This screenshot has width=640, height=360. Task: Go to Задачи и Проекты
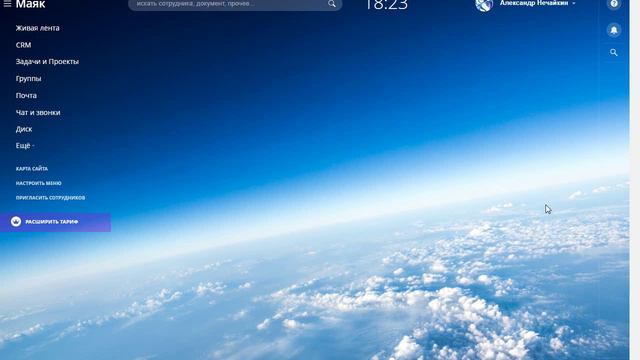tap(47, 62)
